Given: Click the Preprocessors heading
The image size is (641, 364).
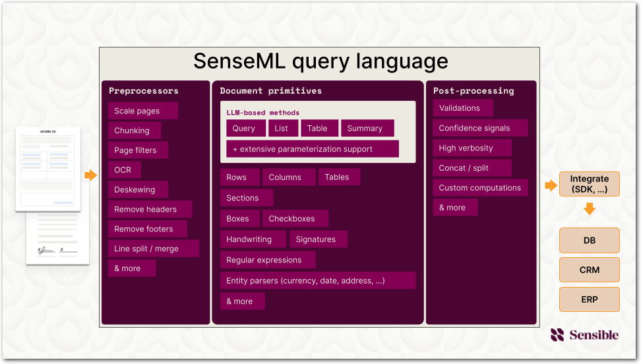Looking at the screenshot, I should click(x=144, y=91).
